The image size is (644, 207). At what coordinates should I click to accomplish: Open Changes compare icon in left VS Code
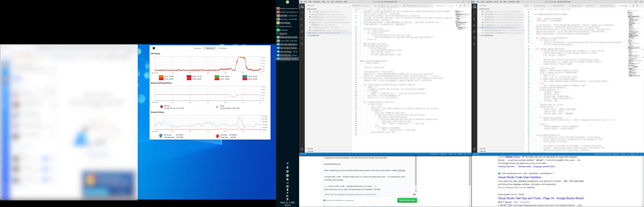point(460,6)
